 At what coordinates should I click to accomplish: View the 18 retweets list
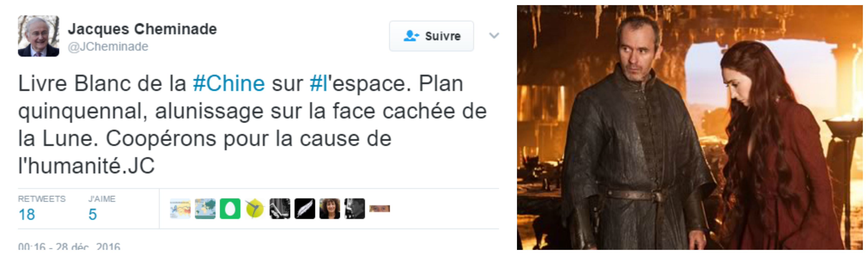tap(42, 209)
